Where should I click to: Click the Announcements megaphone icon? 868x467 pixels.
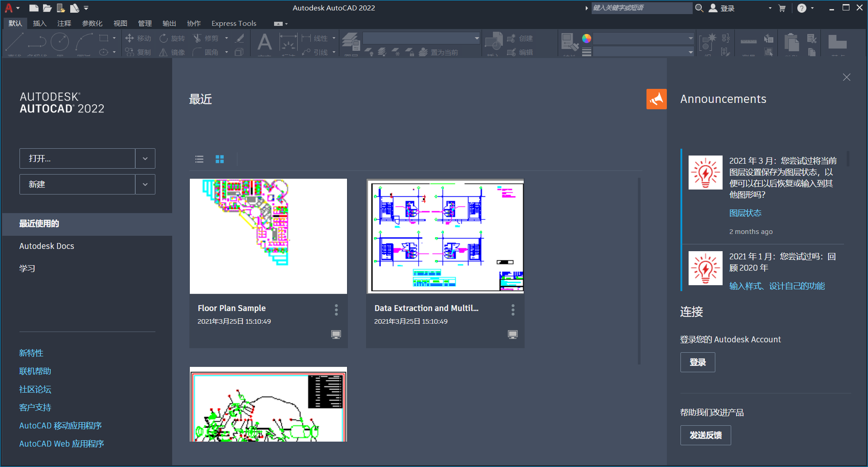[x=656, y=99]
